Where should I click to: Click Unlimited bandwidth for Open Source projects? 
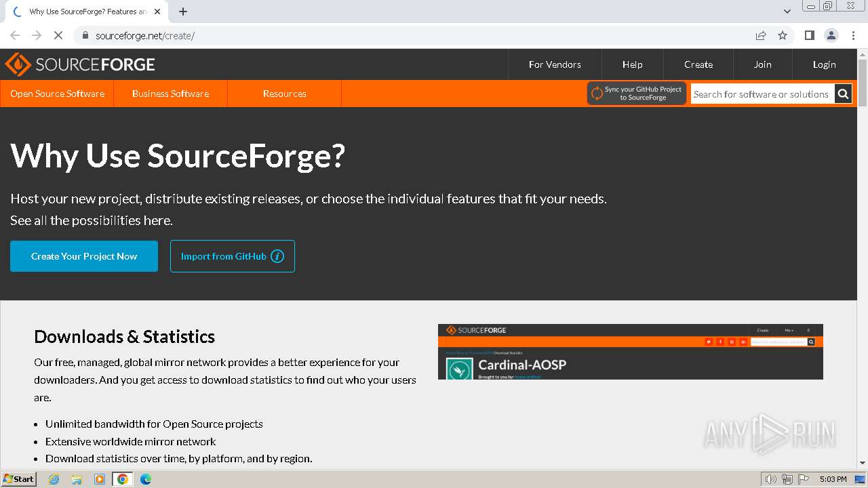click(x=154, y=424)
